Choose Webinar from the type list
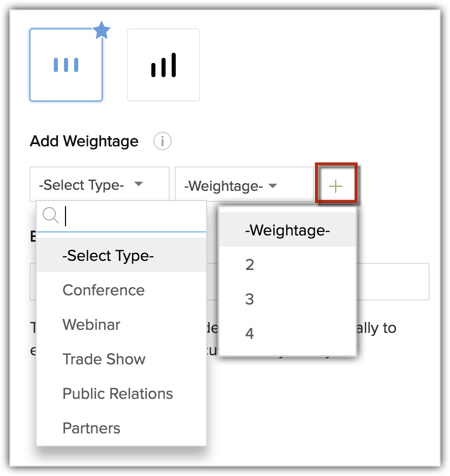 (x=91, y=325)
